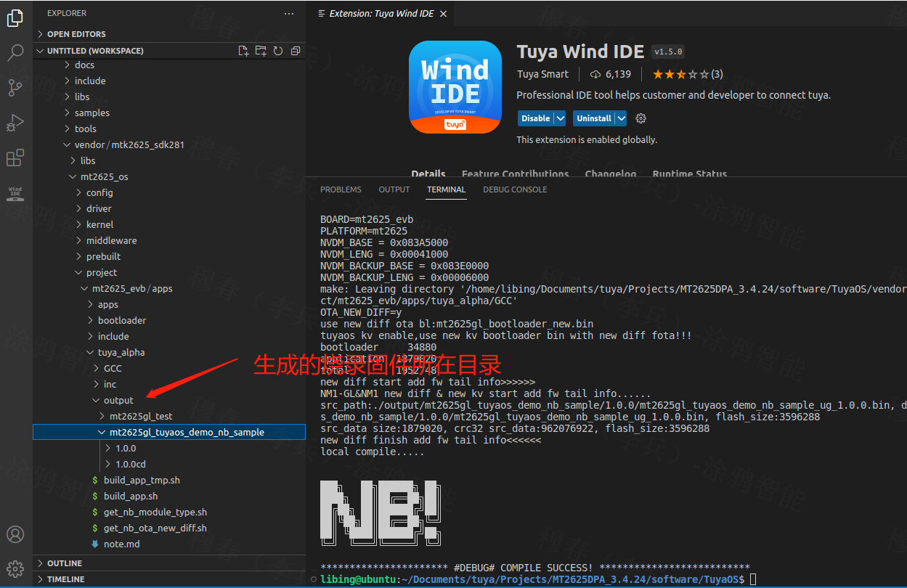
Task: Click the star rating of the extension
Action: point(687,74)
